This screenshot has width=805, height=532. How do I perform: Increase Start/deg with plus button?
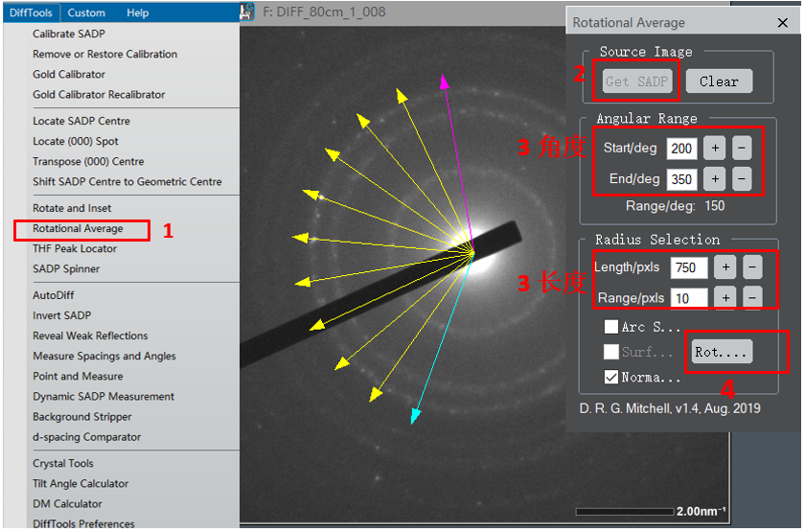[714, 149]
